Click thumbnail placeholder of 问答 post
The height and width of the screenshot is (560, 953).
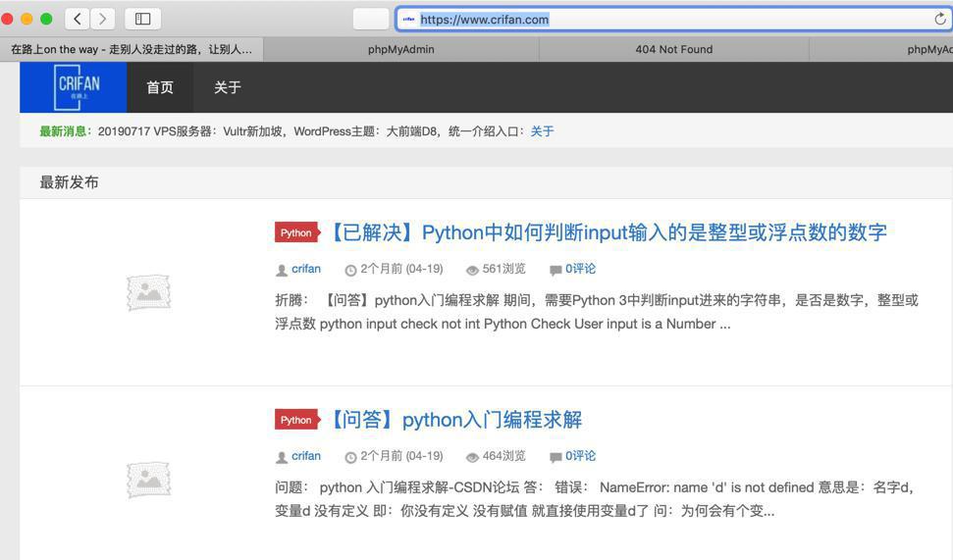(x=148, y=480)
